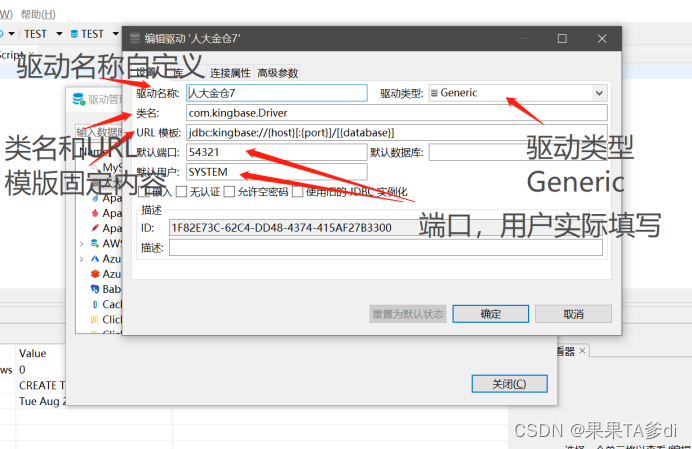This screenshot has width=692, height=449.
Task: Click the Cache driver icon
Action: coord(94,304)
